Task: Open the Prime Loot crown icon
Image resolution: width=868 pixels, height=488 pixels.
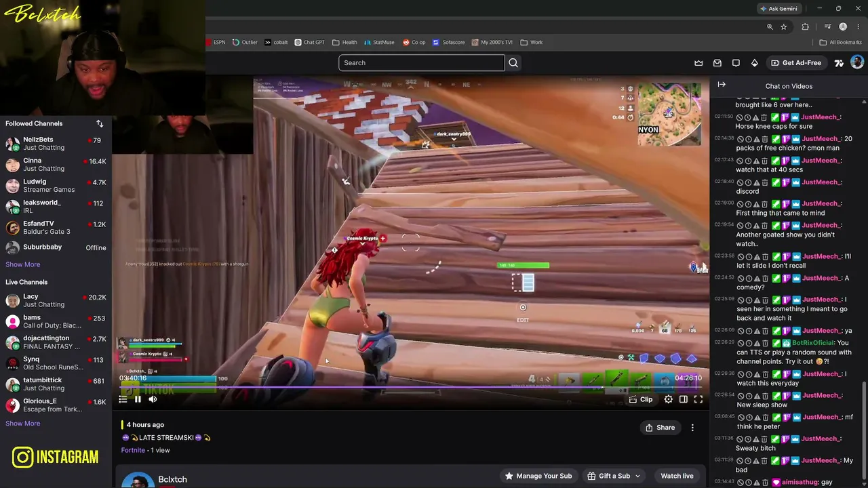Action: coord(698,63)
